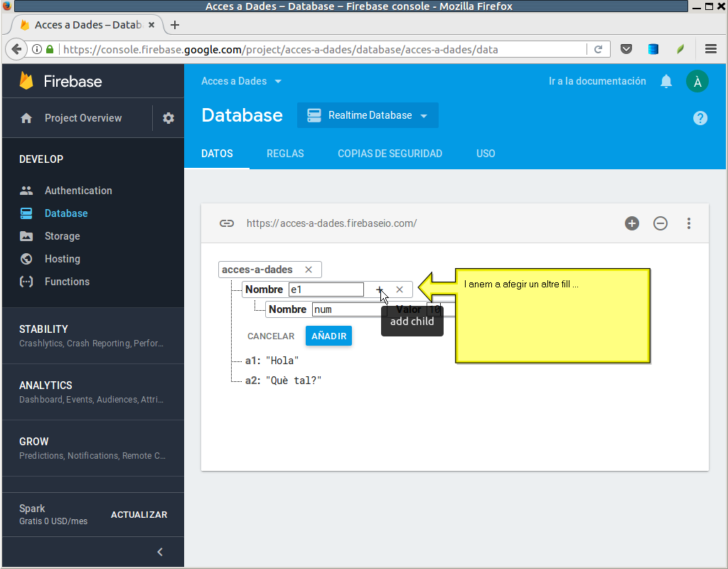Expand the GROW section
This screenshot has width=728, height=569.
(93, 448)
